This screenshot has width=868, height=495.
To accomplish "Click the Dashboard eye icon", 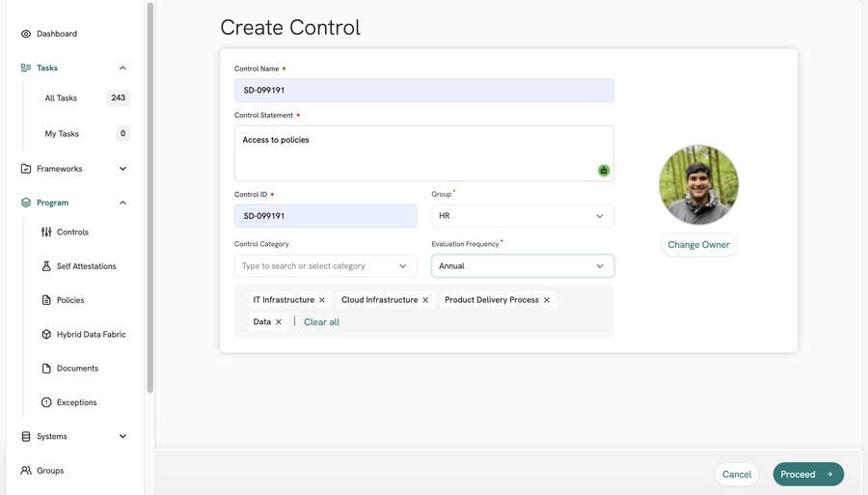I will coord(25,34).
